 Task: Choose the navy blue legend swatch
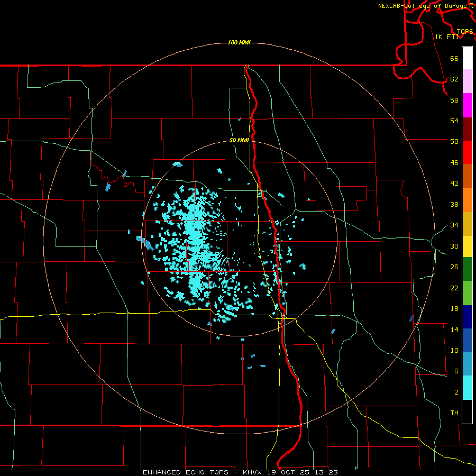(467, 317)
